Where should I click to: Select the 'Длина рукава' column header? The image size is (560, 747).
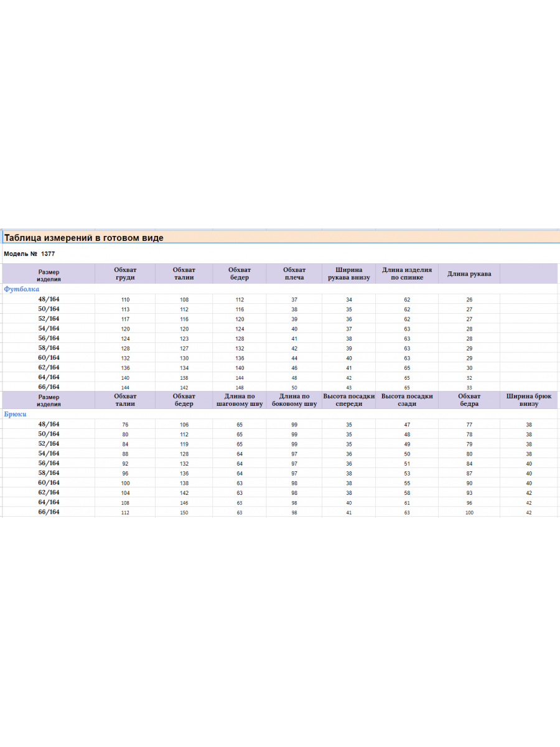pyautogui.click(x=469, y=274)
